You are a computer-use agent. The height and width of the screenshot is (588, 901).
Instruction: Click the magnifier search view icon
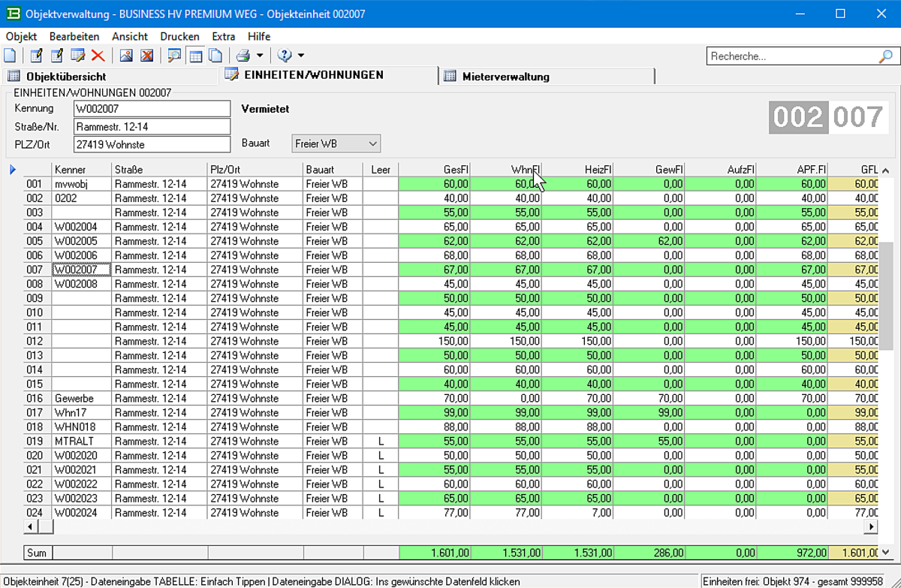pos(174,56)
